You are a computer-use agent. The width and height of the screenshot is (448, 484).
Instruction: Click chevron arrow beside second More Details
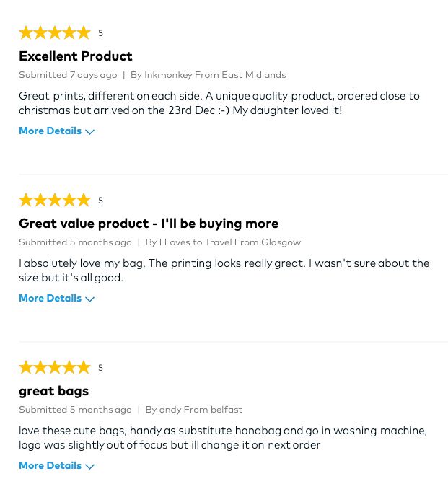[90, 299]
